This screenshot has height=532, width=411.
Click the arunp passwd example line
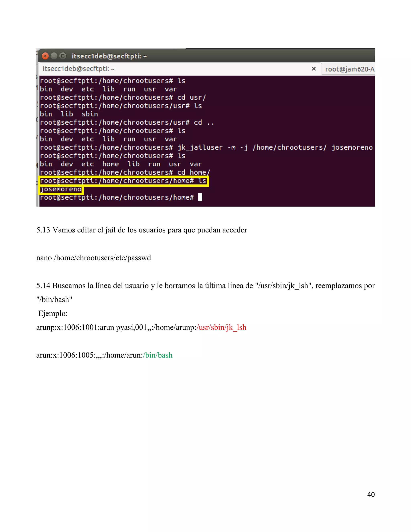click(x=141, y=327)
